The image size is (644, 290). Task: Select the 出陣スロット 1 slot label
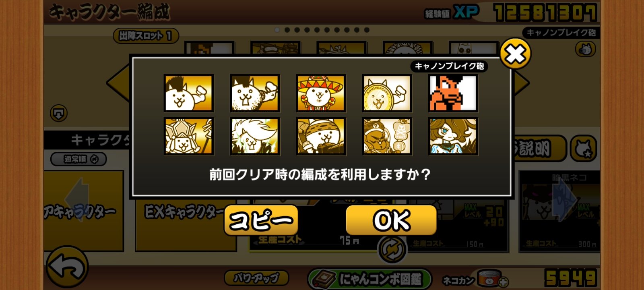(146, 36)
